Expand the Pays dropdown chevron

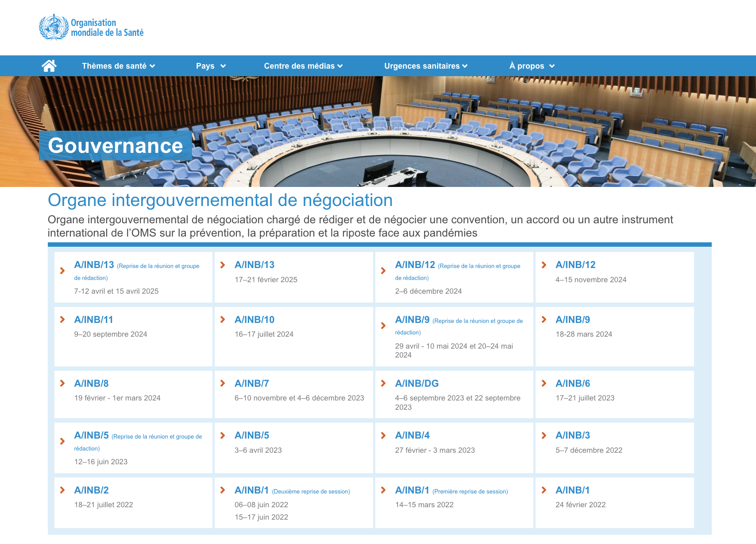point(223,66)
